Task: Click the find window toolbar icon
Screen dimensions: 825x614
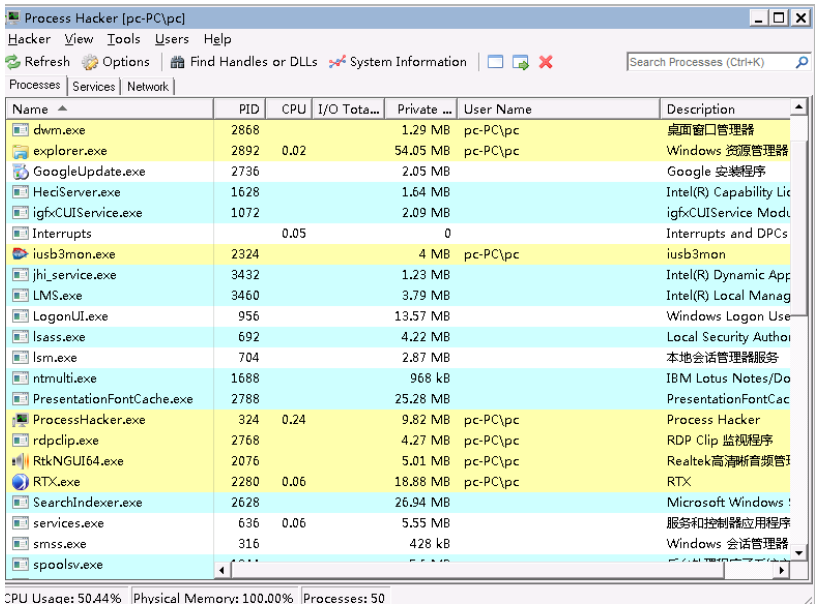Action: point(495,62)
